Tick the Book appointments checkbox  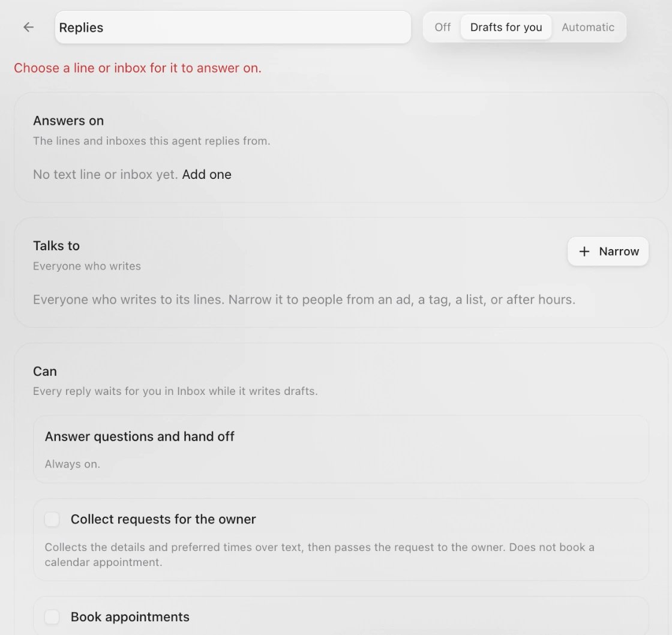52,617
